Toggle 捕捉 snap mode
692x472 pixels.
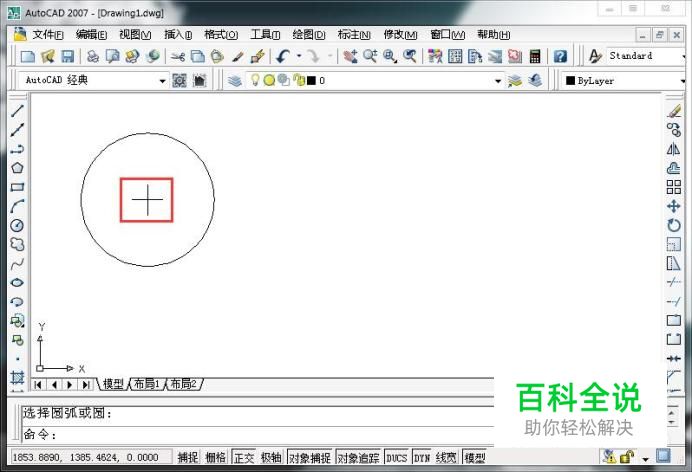[188, 457]
